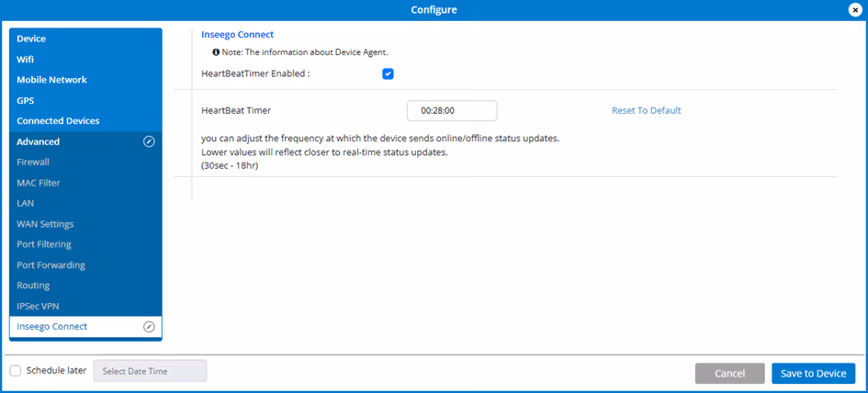Click the edit icon beside Advanced
868x393 pixels.
tap(149, 141)
